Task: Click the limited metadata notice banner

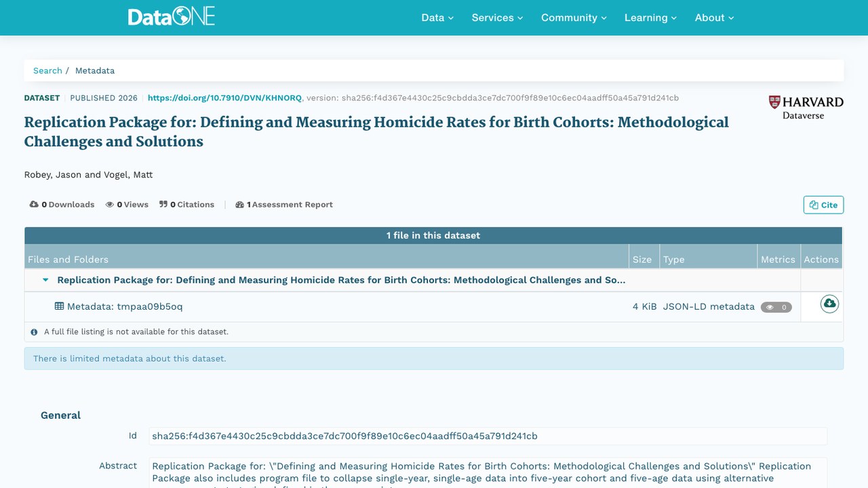Action: pos(434,359)
